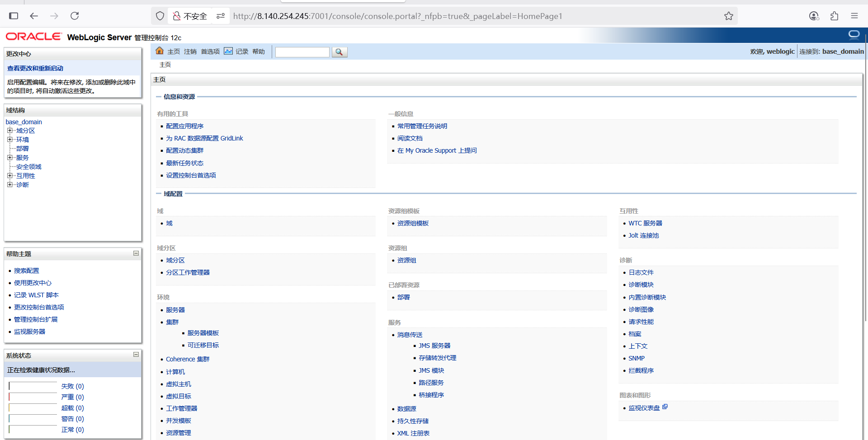Select 安全领域 in domain structure tree
The image size is (868, 440).
pyautogui.click(x=29, y=167)
